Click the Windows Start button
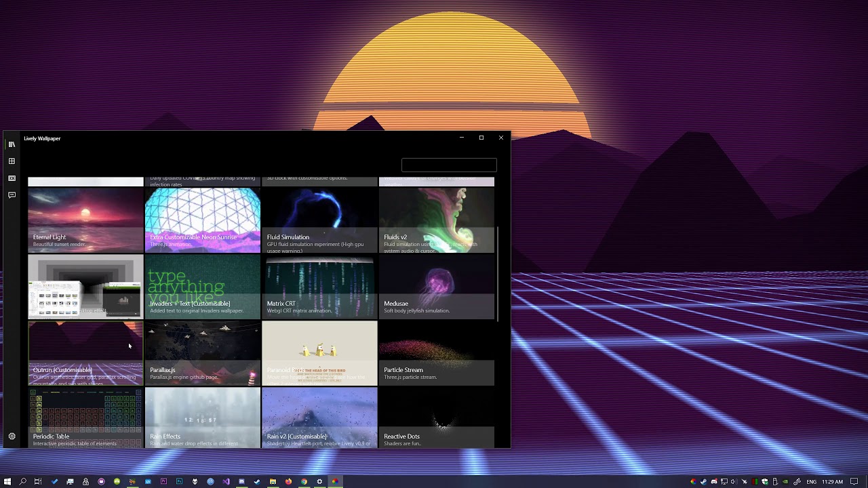 [x=7, y=481]
